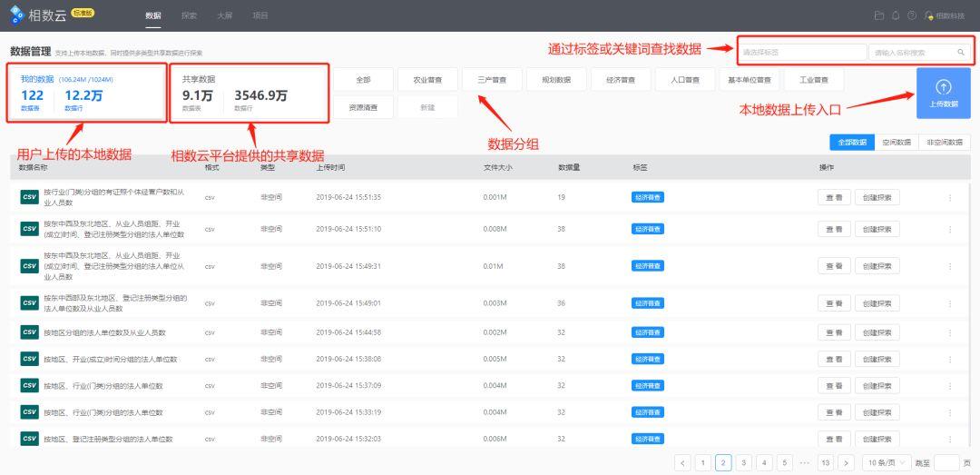Select the 经济普查 data group button

[621, 80]
